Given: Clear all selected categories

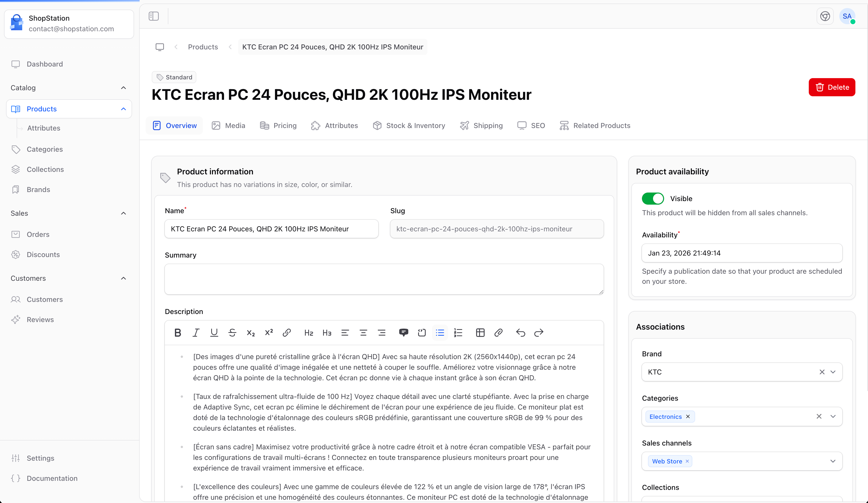Looking at the screenshot, I should [819, 417].
